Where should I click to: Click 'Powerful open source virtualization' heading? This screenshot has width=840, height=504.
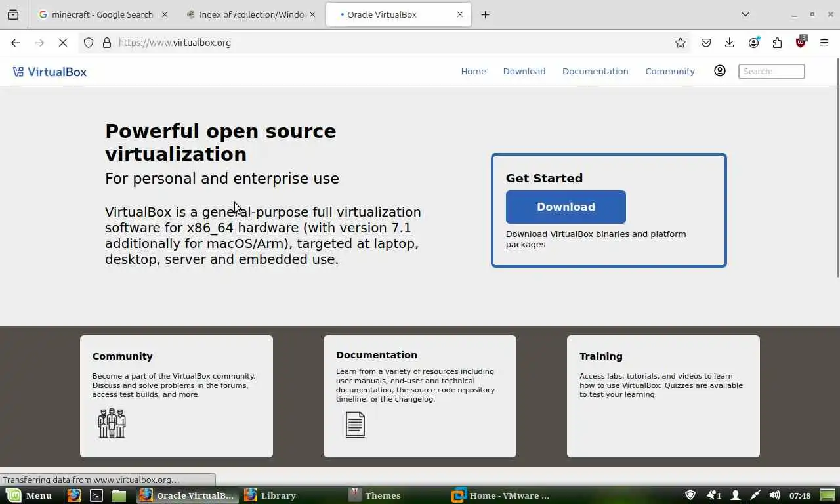pos(220,142)
